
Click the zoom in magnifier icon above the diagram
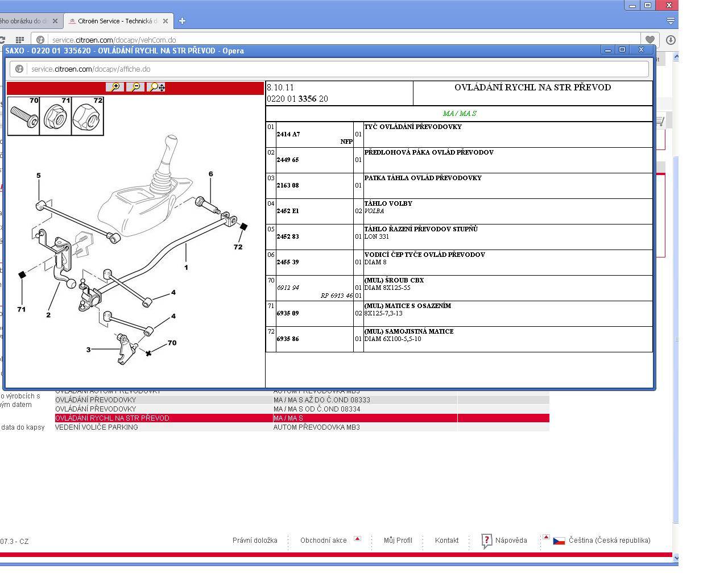[115, 87]
